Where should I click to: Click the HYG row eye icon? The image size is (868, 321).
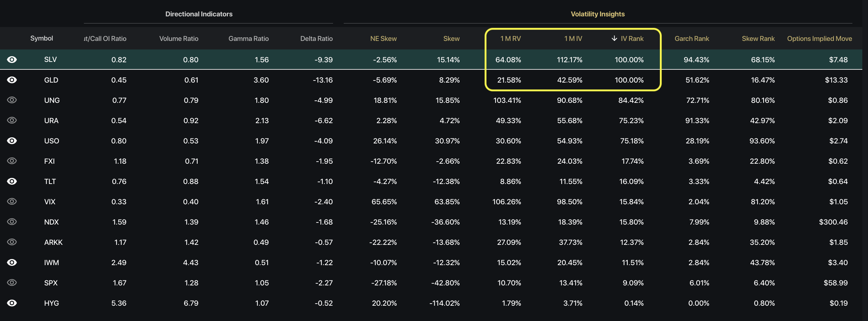[x=12, y=303]
